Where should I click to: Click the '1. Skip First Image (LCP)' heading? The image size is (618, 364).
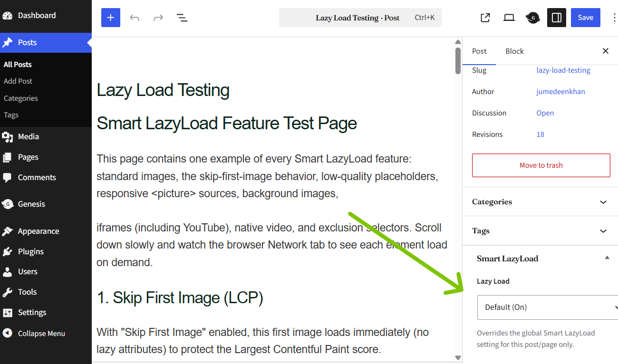point(180,298)
